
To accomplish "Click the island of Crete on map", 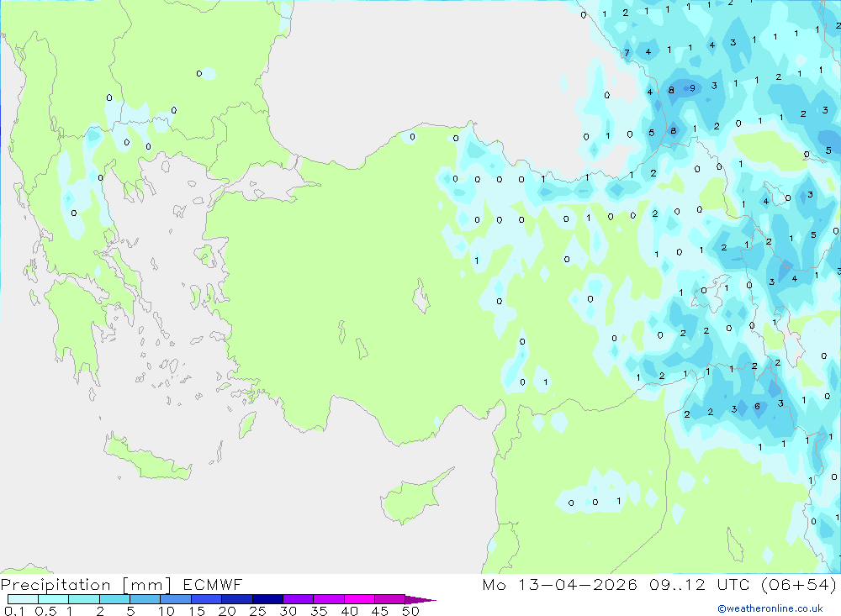I will pyautogui.click(x=145, y=457).
